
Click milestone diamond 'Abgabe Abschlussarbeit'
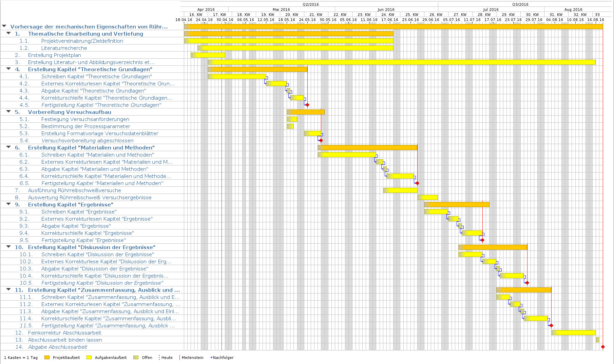pos(603,347)
